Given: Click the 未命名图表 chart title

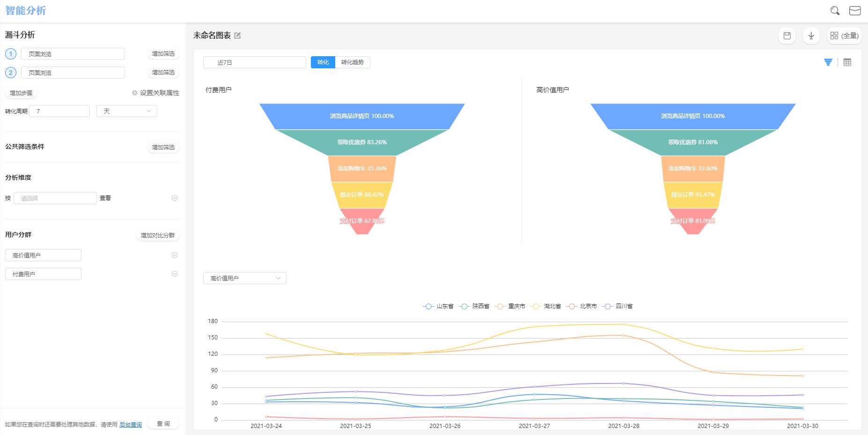Looking at the screenshot, I should [212, 36].
